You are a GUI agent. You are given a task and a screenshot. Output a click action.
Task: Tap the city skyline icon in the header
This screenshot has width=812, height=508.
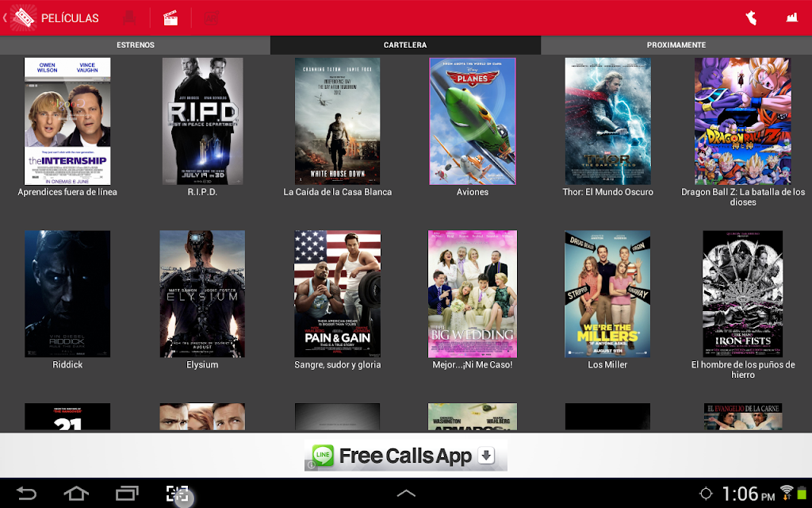pos(792,17)
